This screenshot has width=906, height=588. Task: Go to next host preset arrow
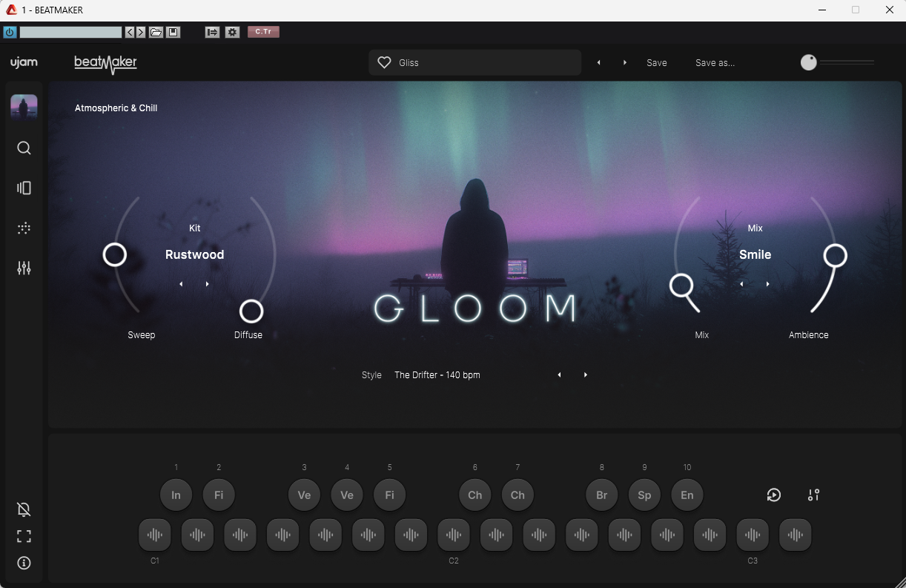point(141,32)
